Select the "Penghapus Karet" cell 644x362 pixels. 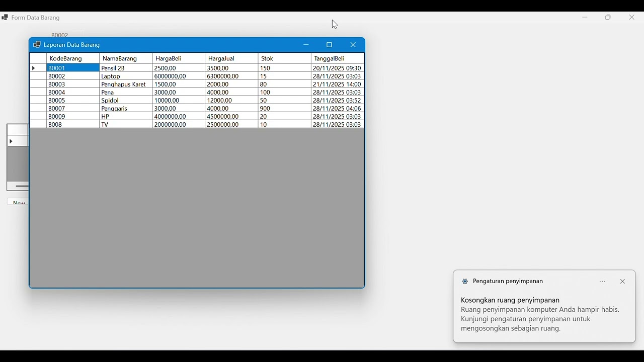pyautogui.click(x=126, y=84)
